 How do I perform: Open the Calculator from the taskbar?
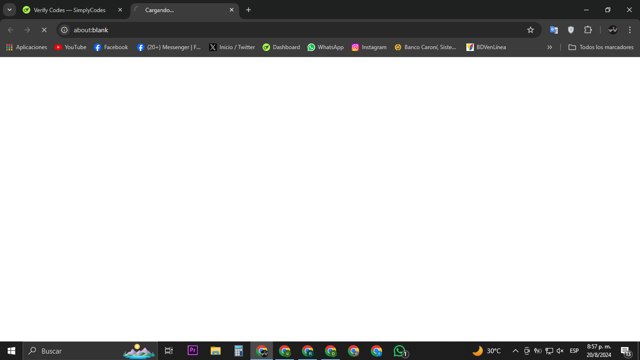pyautogui.click(x=238, y=351)
